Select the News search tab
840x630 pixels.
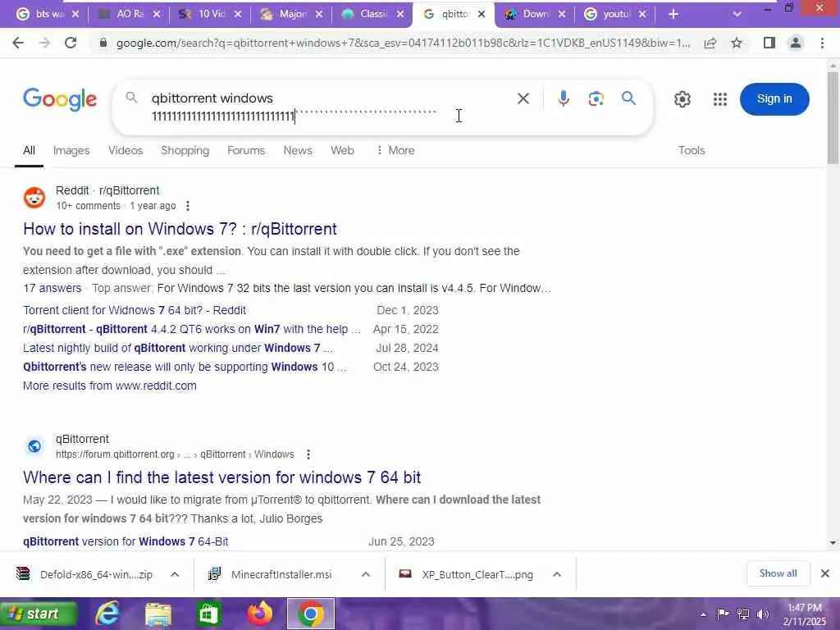click(x=298, y=151)
